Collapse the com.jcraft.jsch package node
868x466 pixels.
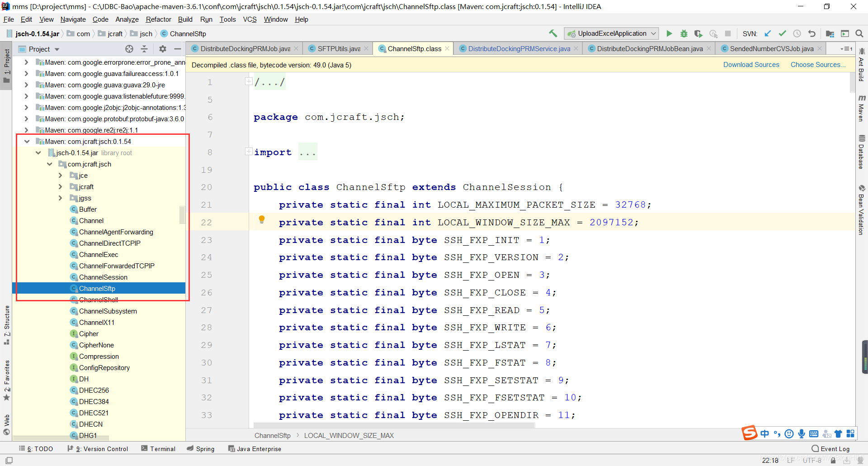point(50,164)
